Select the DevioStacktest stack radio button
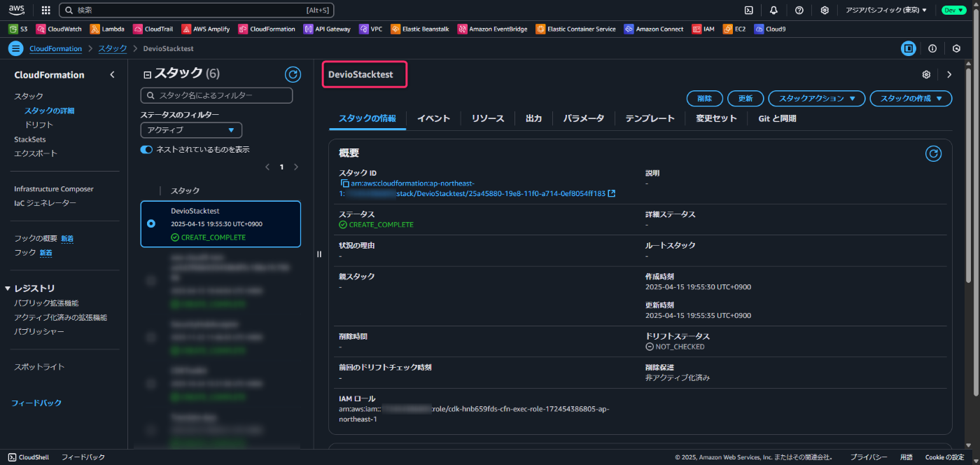 click(x=151, y=224)
